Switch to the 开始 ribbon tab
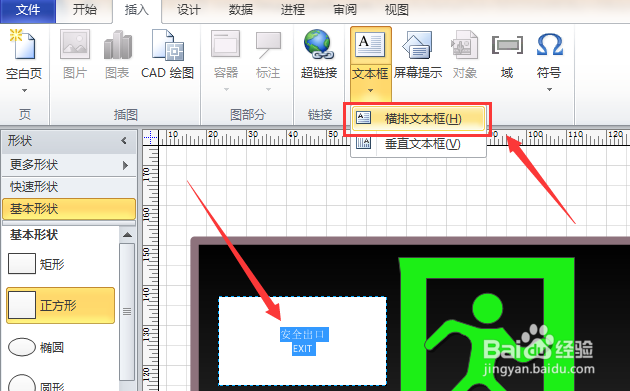Viewport: 630px width, 391px height. pyautogui.click(x=84, y=10)
